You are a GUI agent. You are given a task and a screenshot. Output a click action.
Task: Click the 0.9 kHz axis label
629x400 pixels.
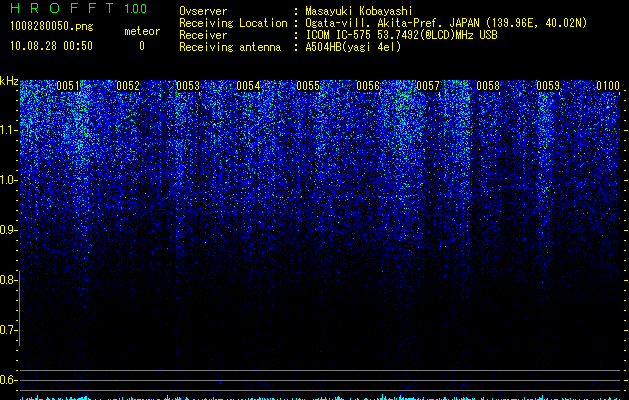[x=8, y=230]
